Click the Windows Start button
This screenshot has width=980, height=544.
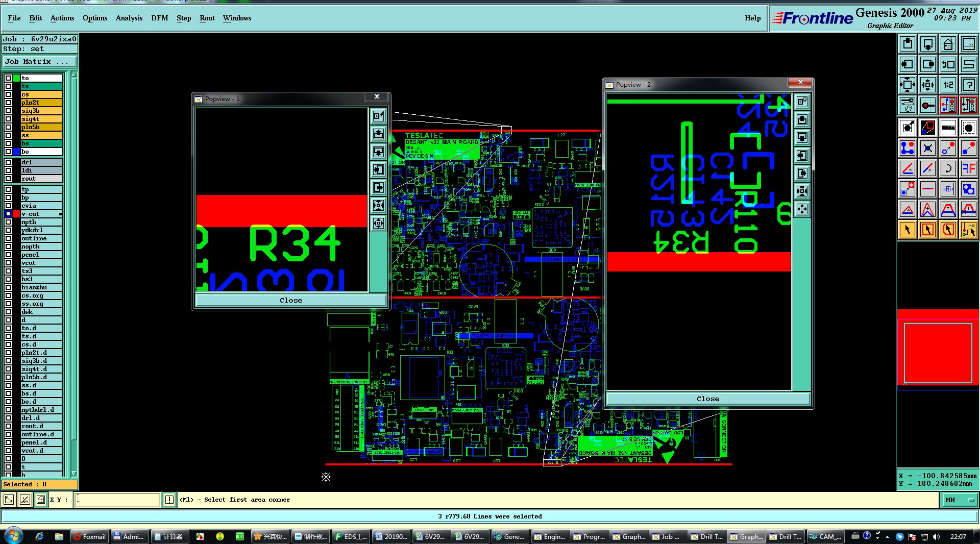pyautogui.click(x=13, y=536)
